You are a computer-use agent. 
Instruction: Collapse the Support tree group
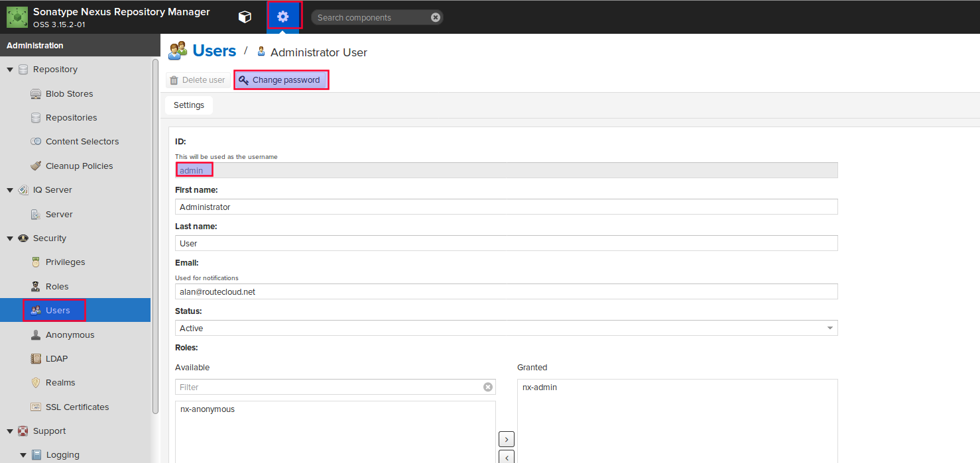click(10, 431)
